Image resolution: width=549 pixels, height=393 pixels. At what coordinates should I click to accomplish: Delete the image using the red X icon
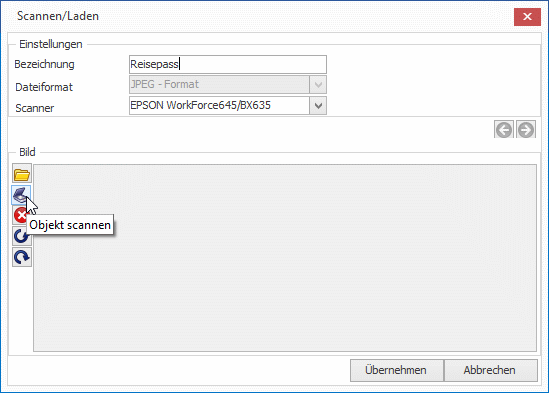pyautogui.click(x=19, y=215)
